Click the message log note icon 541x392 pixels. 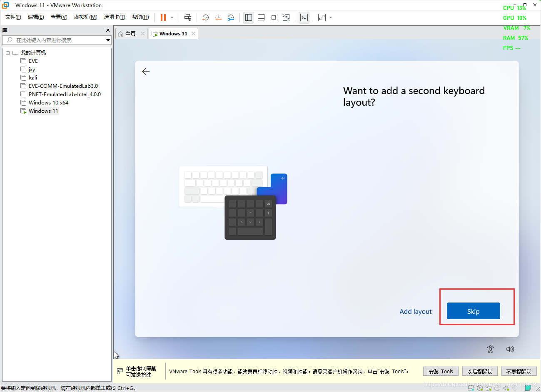(528, 387)
